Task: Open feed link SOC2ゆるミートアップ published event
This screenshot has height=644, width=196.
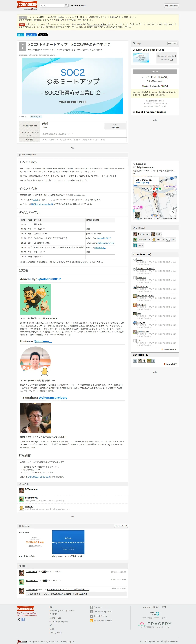Action: coord(68,589)
